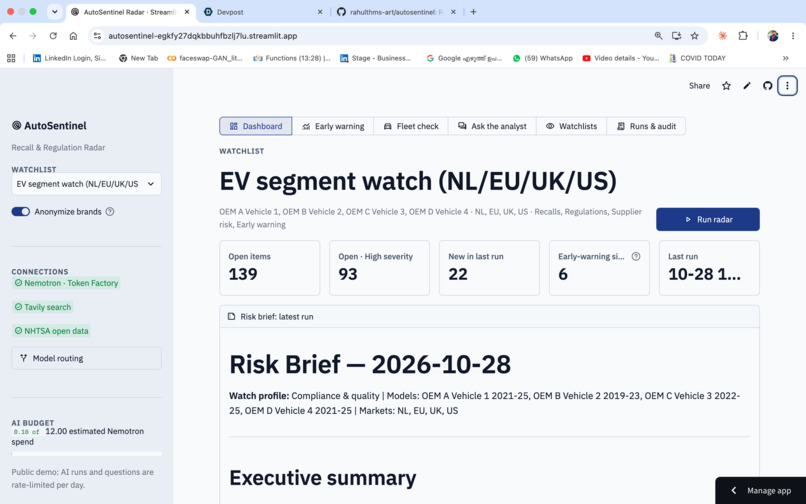Click the Tavily search connection badge
Screen dimensions: 806x504
pyautogui.click(x=43, y=307)
